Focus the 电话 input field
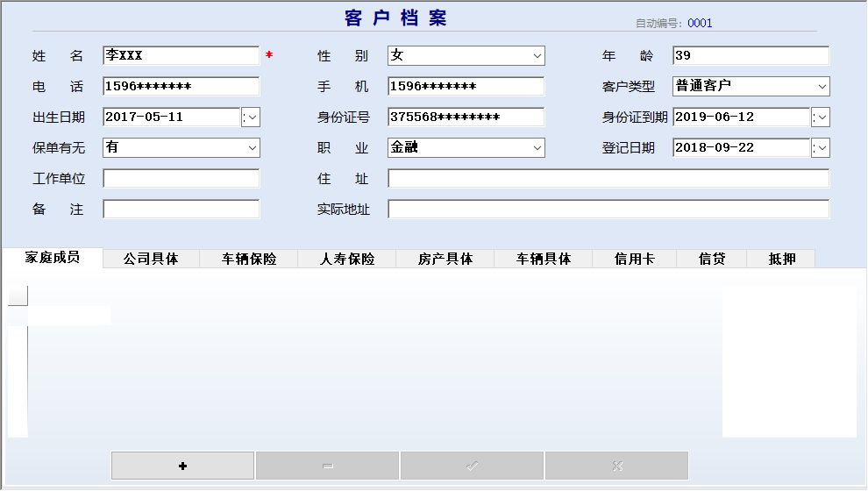Viewport: 868px width, 491px height. click(x=181, y=86)
